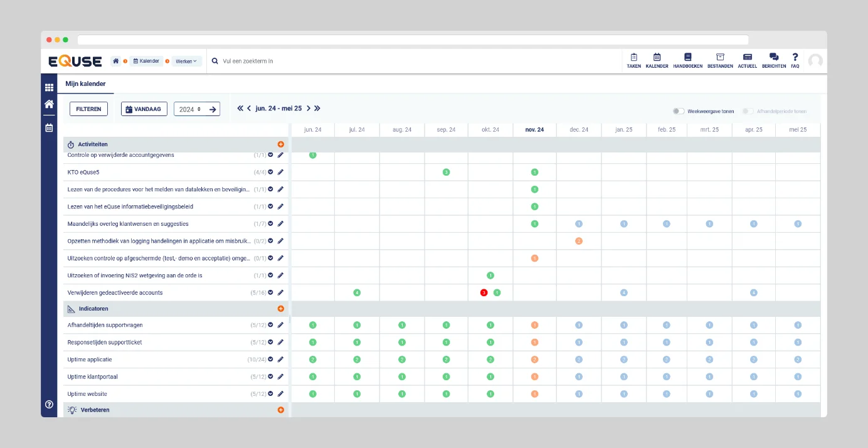The height and width of the screenshot is (448, 868).
Task: Click the FILTEREN button
Action: (x=88, y=109)
